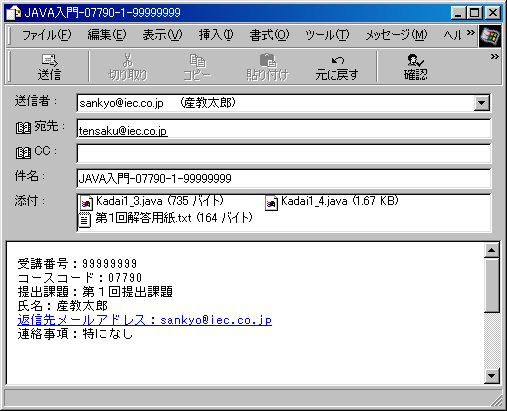507x411 pixels.
Task: Open the sankyo@iec.co.jp link in body
Action: (x=216, y=320)
